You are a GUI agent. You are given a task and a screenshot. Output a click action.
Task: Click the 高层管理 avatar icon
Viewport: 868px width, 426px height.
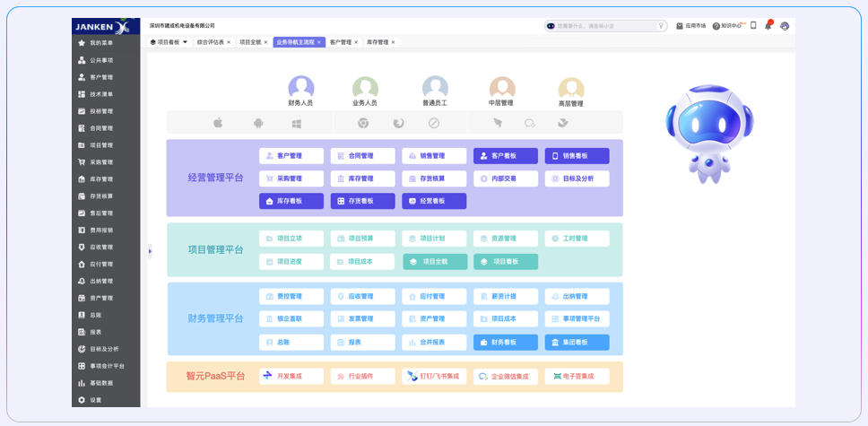tap(571, 88)
